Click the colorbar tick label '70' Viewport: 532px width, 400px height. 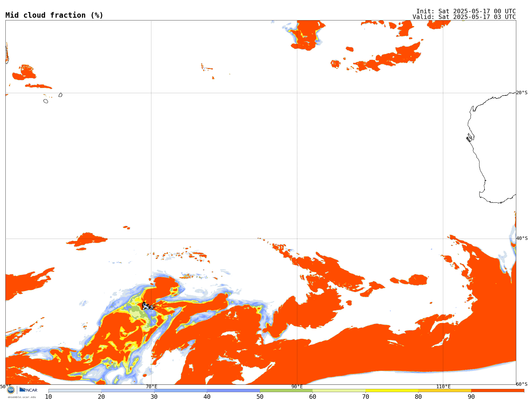tap(366, 397)
